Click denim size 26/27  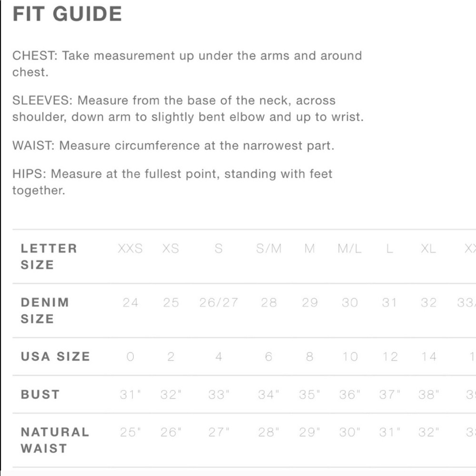pos(218,302)
